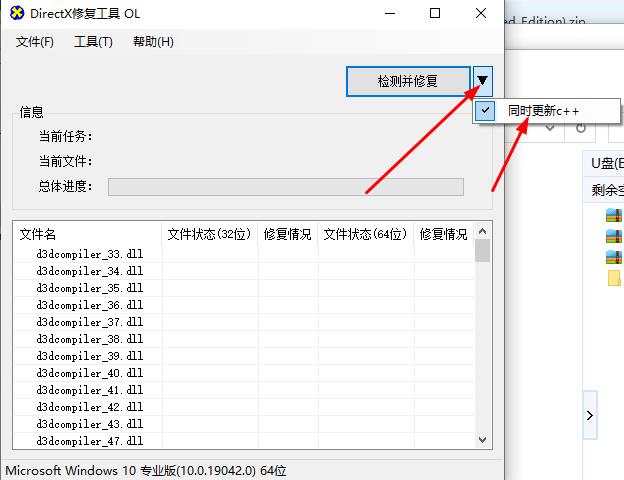
Task: Expand address dropdown chevron in Explorer window
Action: [x=550, y=129]
